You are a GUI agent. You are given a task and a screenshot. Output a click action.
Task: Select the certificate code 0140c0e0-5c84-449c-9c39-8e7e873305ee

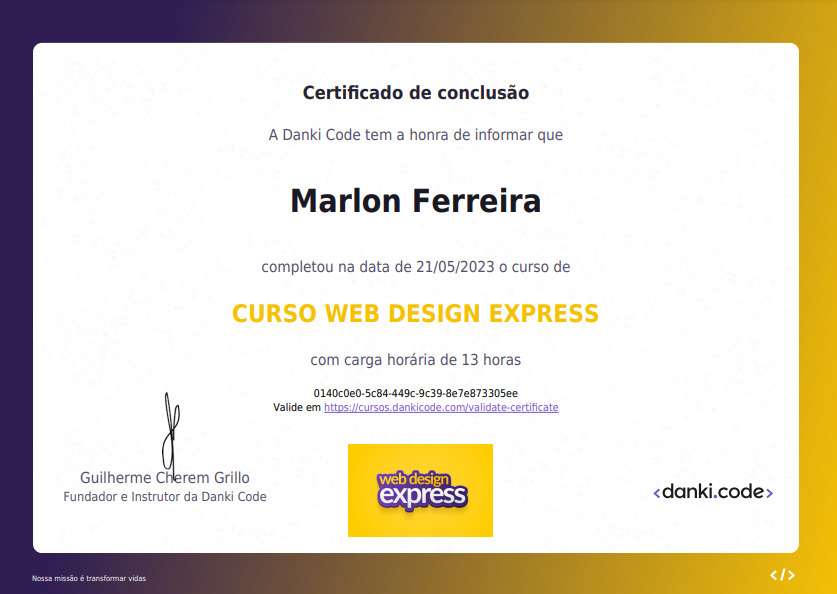pos(418,392)
